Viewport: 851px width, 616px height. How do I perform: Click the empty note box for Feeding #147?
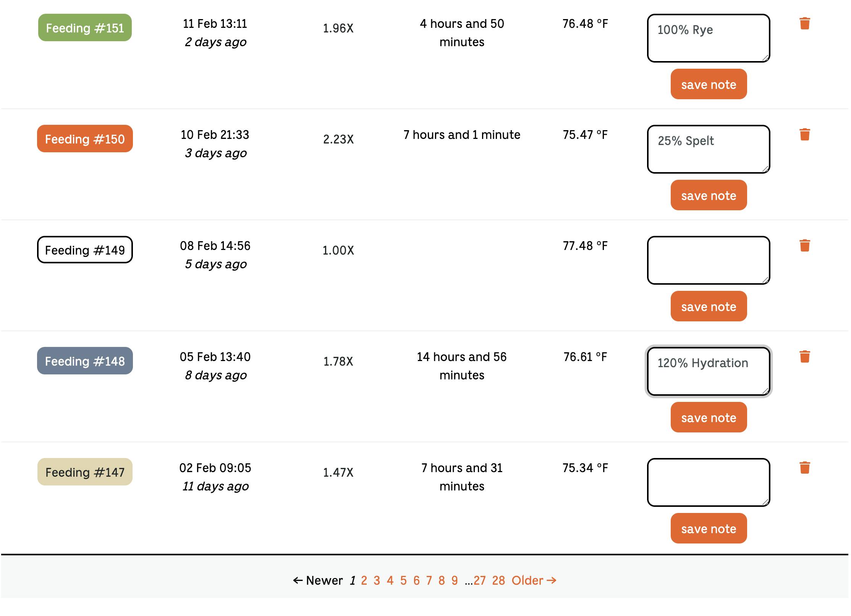point(709,482)
